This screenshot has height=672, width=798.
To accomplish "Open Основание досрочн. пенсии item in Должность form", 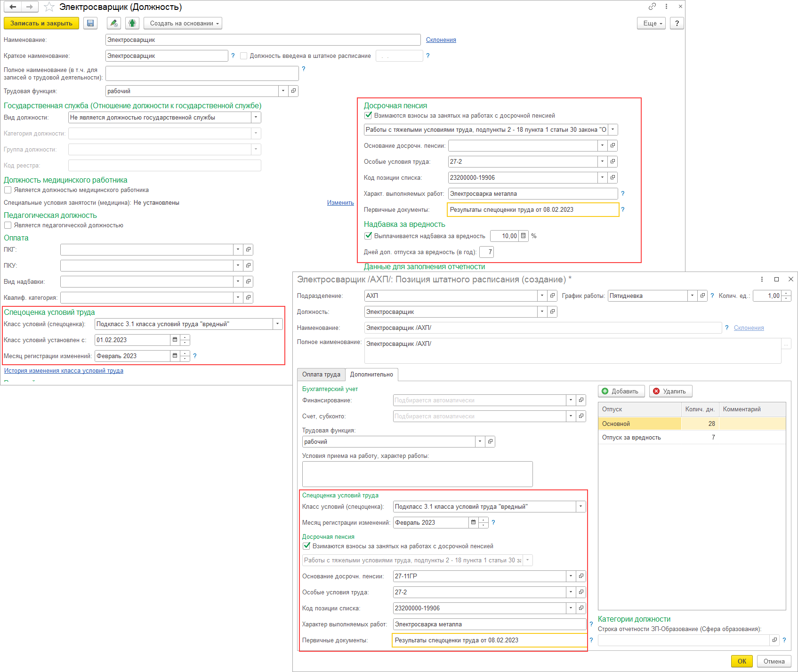I will [613, 145].
